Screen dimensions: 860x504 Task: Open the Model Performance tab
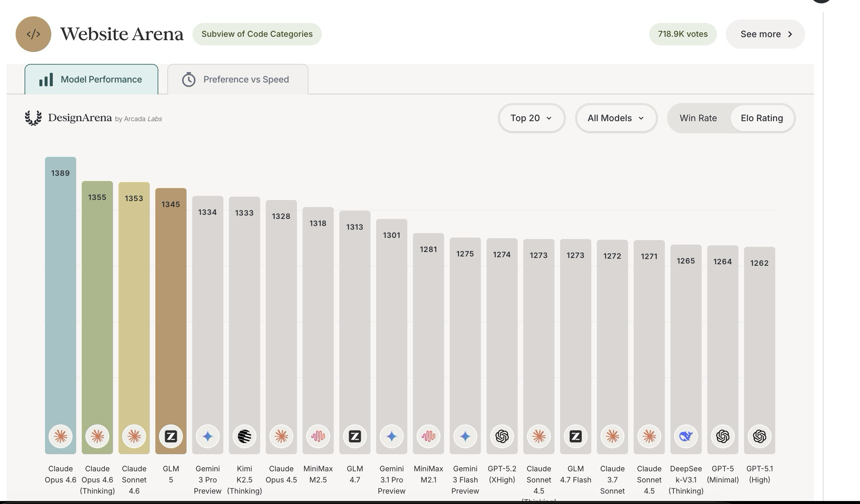point(91,80)
